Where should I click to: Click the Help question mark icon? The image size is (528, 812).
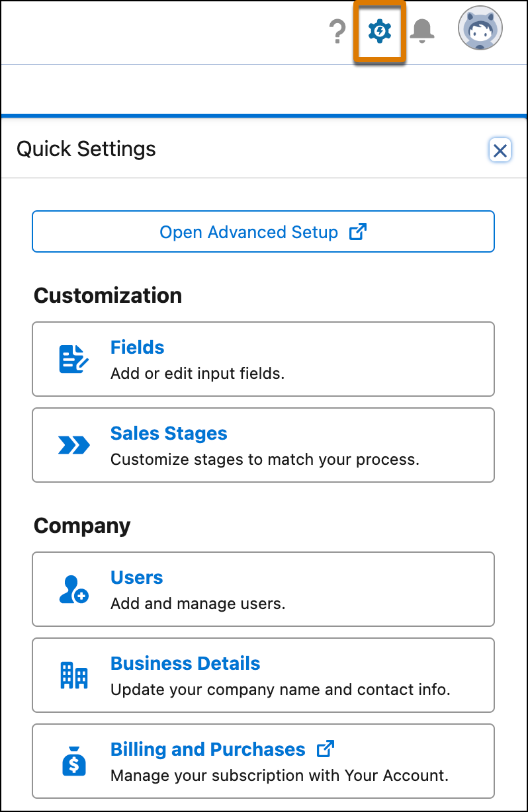pos(337,30)
